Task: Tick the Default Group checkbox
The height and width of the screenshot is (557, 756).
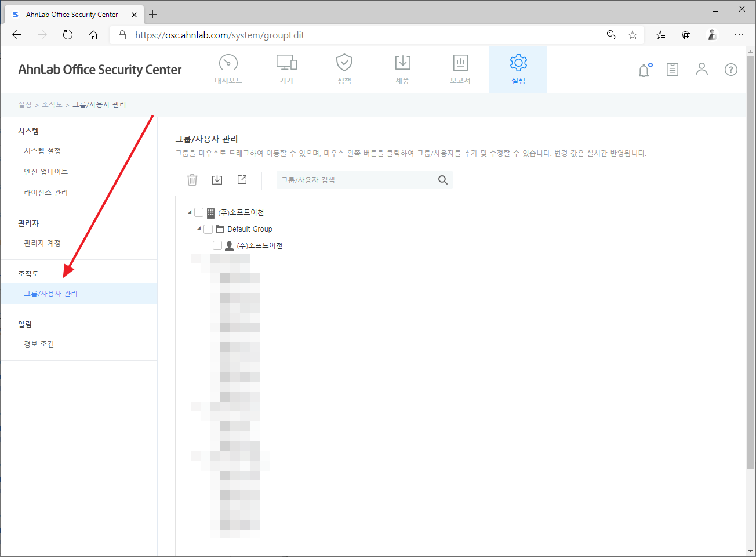Action: pyautogui.click(x=208, y=229)
